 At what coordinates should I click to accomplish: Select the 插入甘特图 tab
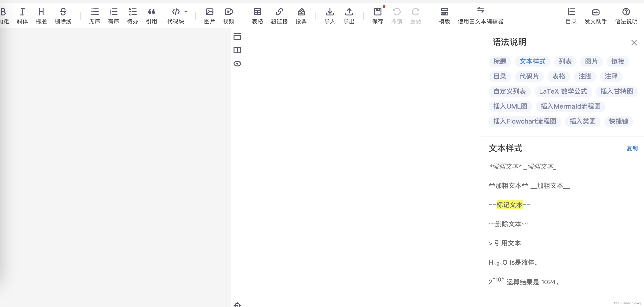(617, 91)
